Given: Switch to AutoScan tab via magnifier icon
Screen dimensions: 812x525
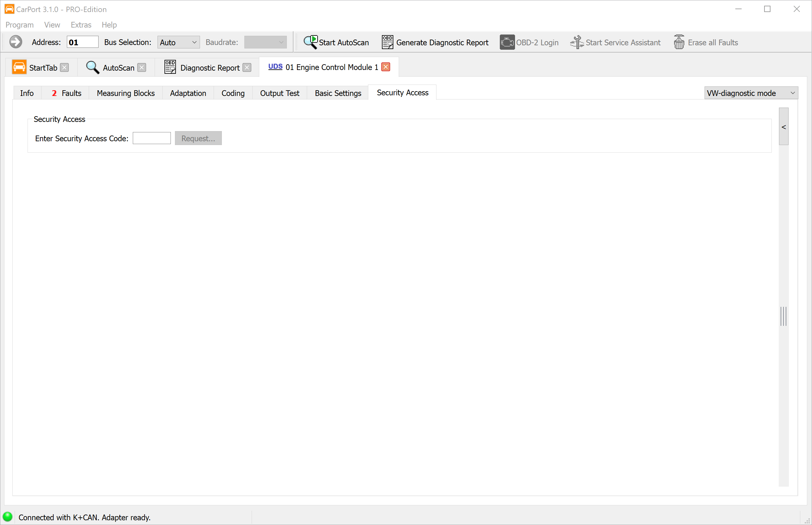Looking at the screenshot, I should pos(93,67).
